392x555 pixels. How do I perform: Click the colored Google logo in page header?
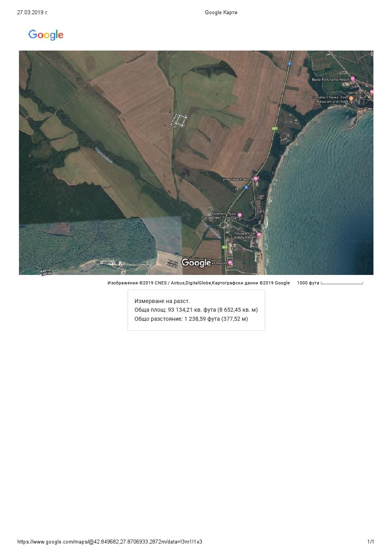[x=46, y=35]
